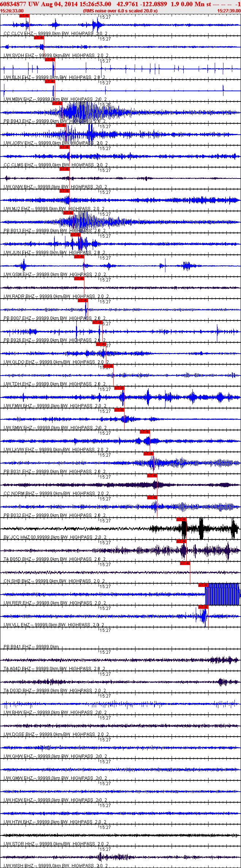Click the red pick marker on the CC.CLMS trace
This screenshot has height=868, width=241.
[x=64, y=147]
